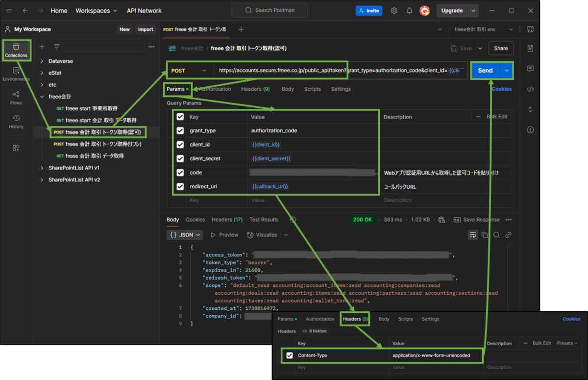Uncheck the Content-Type header checkbox
This screenshot has height=380, width=588.
click(x=289, y=355)
